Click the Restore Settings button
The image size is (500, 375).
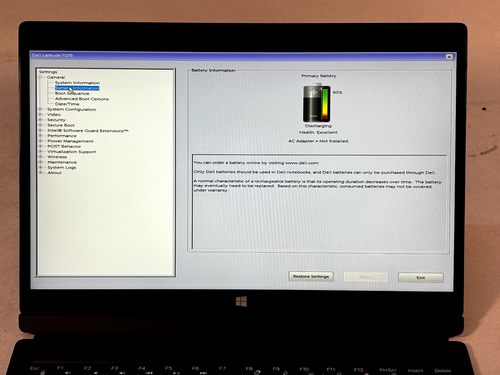click(x=311, y=276)
